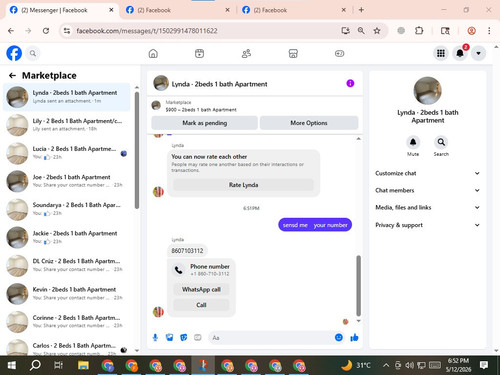The image size is (500, 375).
Task: Mute the Lynda conversation
Action: point(413,142)
